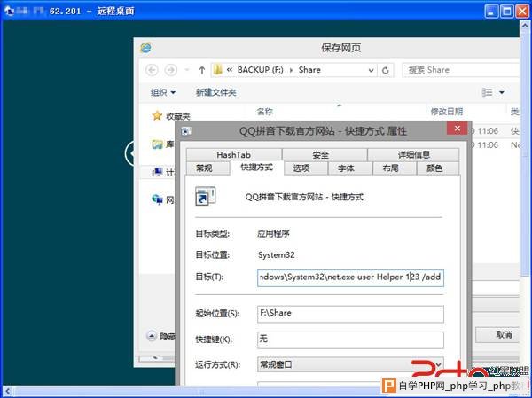Switch to the 颜色 tab
Screen dimensions: 532x398
pyautogui.click(x=434, y=168)
